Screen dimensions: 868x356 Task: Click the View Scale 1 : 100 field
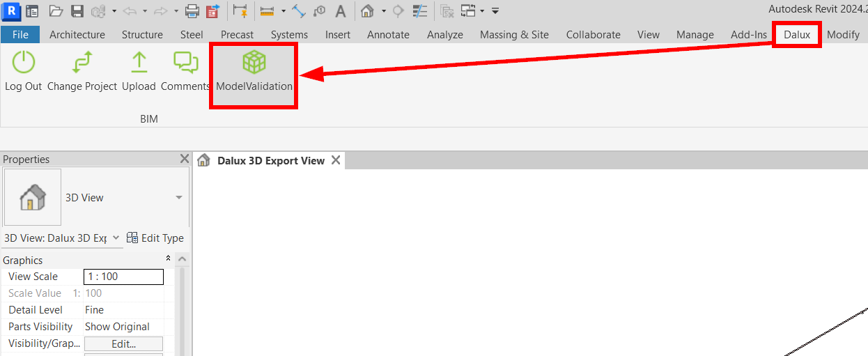123,277
